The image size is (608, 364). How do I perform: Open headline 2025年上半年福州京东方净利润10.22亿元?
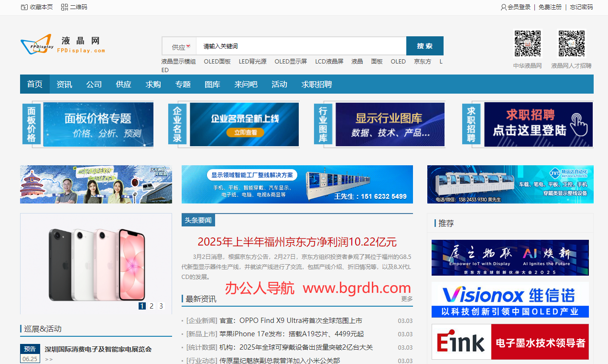pyautogui.click(x=297, y=242)
